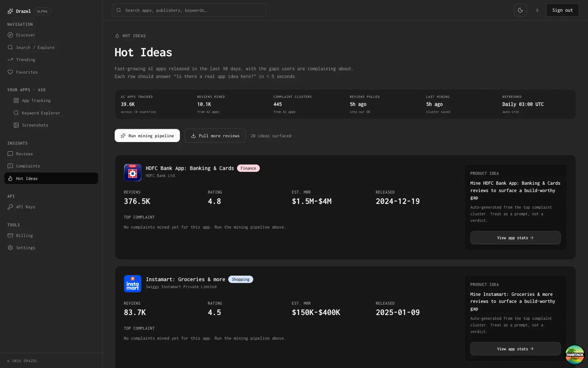
Task: Click the Trending arrow icon
Action: (x=10, y=60)
